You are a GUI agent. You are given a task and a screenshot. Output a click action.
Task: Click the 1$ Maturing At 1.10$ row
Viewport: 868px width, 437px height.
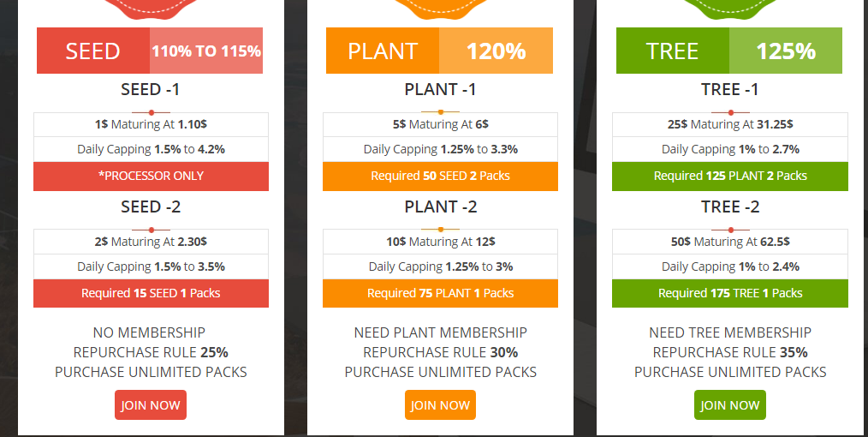pos(152,124)
